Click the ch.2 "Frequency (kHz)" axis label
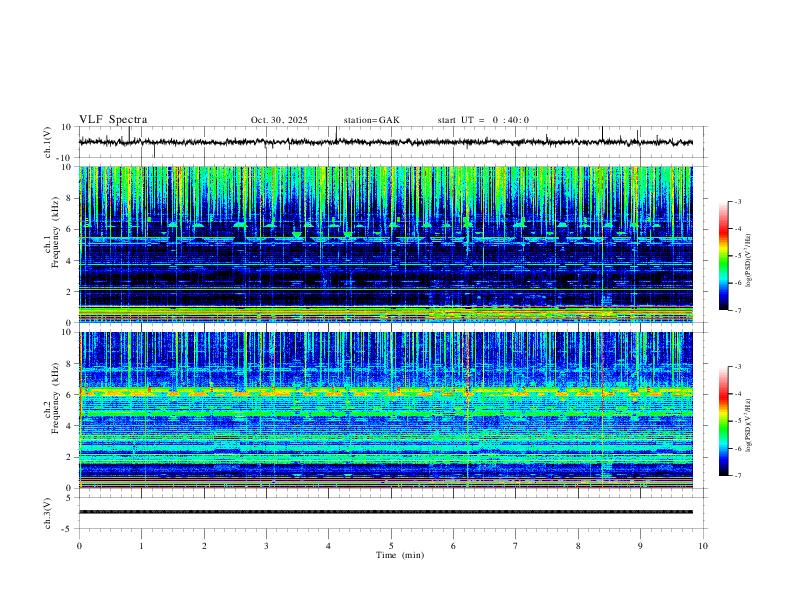 click(55, 399)
